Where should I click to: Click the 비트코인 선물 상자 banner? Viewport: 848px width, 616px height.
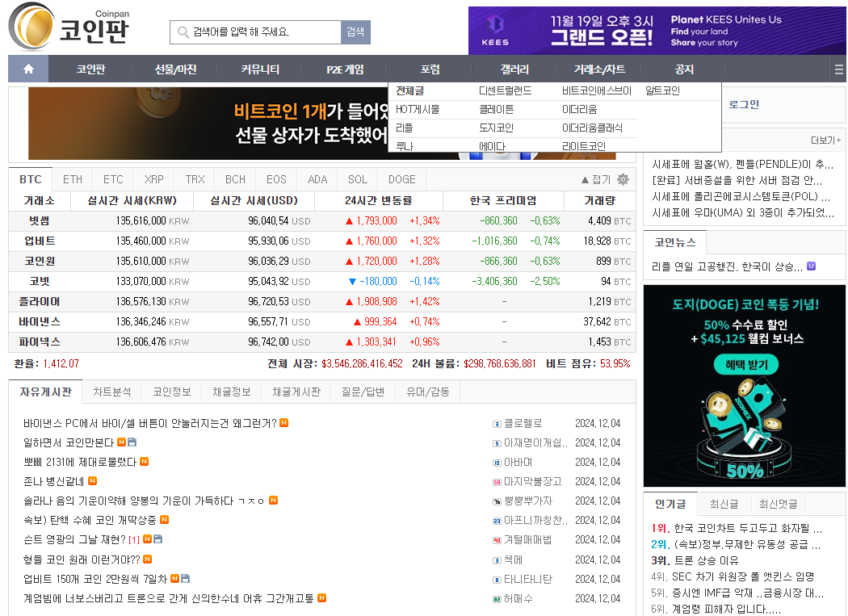(x=208, y=124)
